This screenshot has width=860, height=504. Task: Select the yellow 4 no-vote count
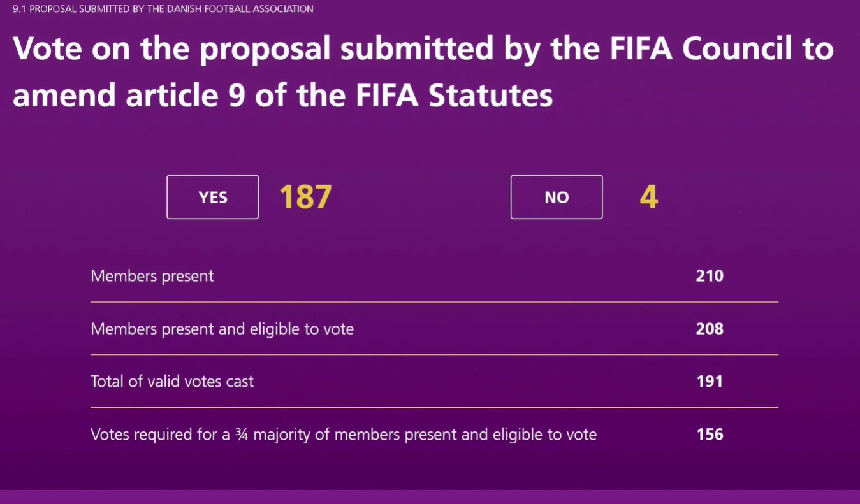pos(648,197)
